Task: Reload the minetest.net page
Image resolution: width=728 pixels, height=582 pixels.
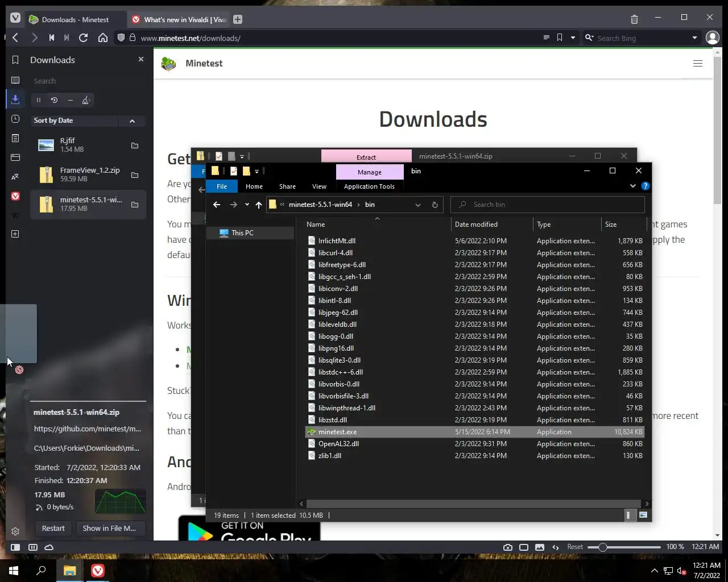Action: tap(83, 38)
